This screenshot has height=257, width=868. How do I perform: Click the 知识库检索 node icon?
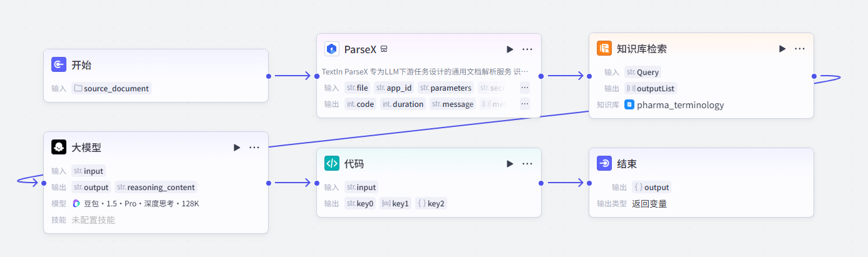pyautogui.click(x=604, y=48)
